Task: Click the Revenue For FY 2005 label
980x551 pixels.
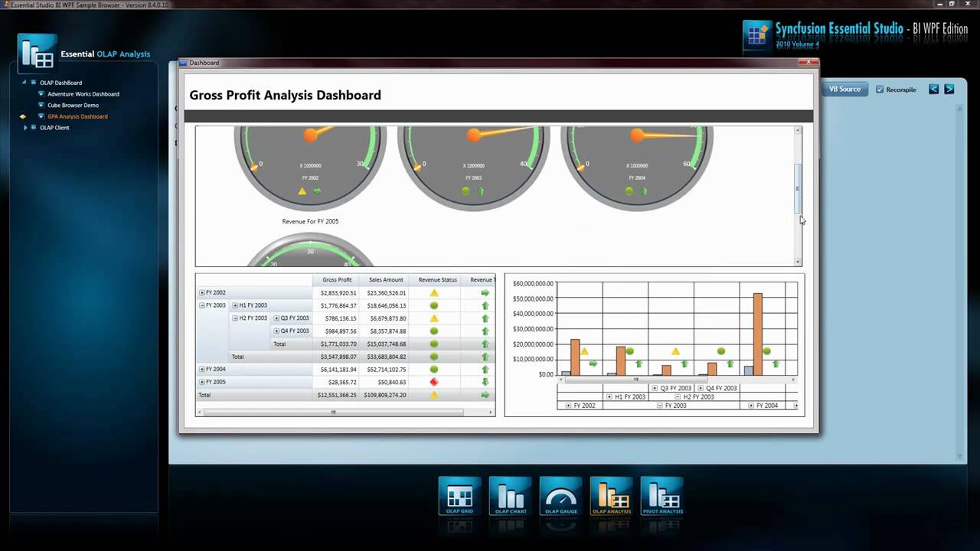Action: click(x=310, y=222)
